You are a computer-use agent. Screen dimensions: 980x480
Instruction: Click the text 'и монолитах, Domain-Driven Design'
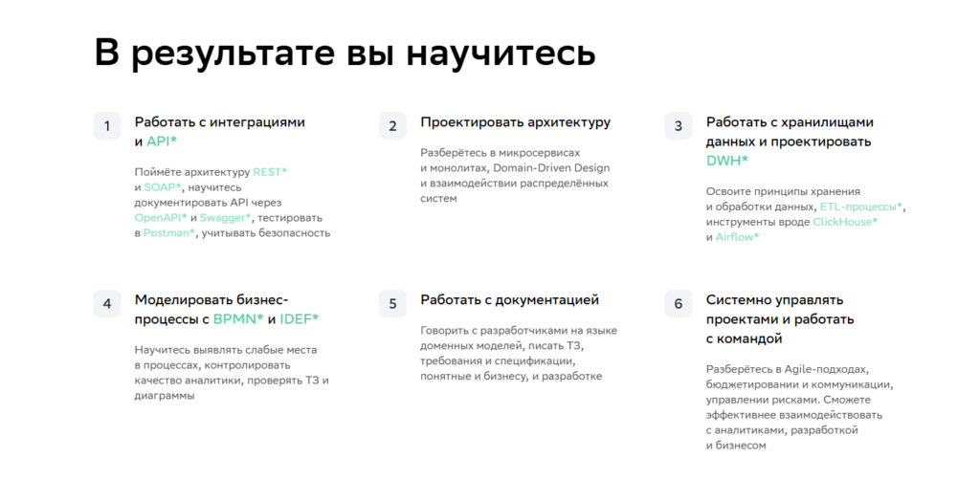(515, 168)
